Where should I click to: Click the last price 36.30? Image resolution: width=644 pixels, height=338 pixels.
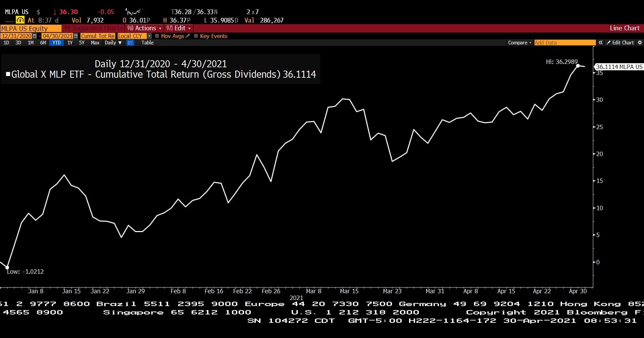(x=69, y=12)
